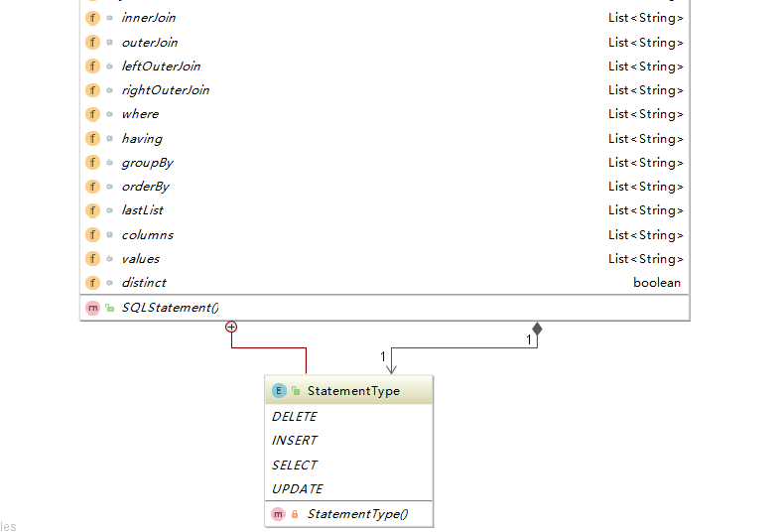The height and width of the screenshot is (532, 780).
Task: Click the method icon beside StatementType()
Action: 279,514
